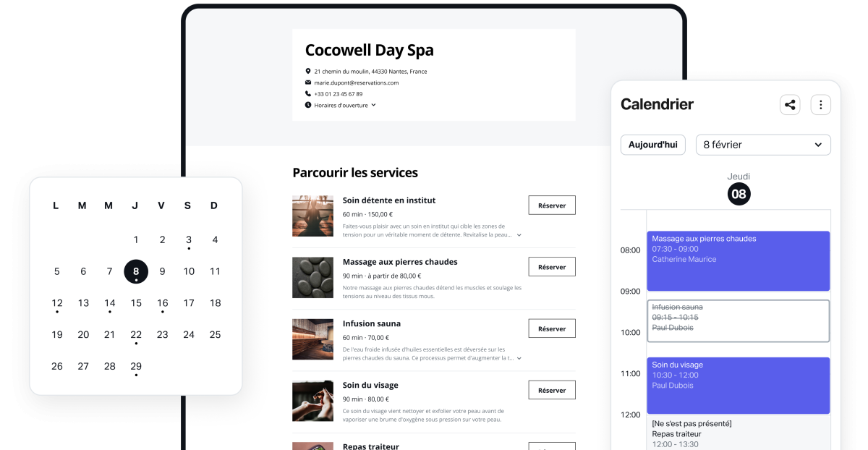The height and width of the screenshot is (450, 868).
Task: Click the clock icon by Horaires d'ouverture
Action: click(x=308, y=105)
